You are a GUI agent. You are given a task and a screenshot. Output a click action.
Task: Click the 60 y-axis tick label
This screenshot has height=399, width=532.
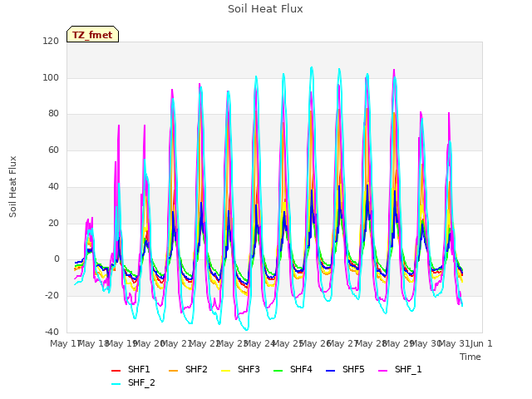[x=53, y=150]
